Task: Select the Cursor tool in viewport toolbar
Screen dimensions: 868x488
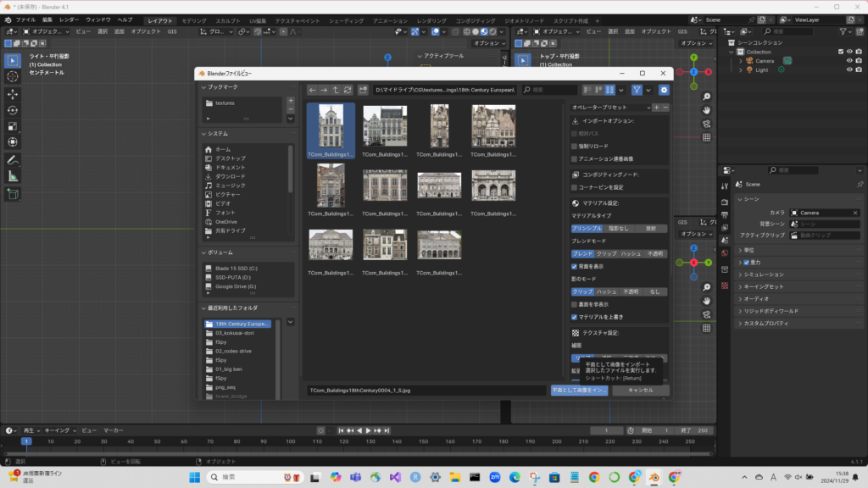Action: coord(13,77)
